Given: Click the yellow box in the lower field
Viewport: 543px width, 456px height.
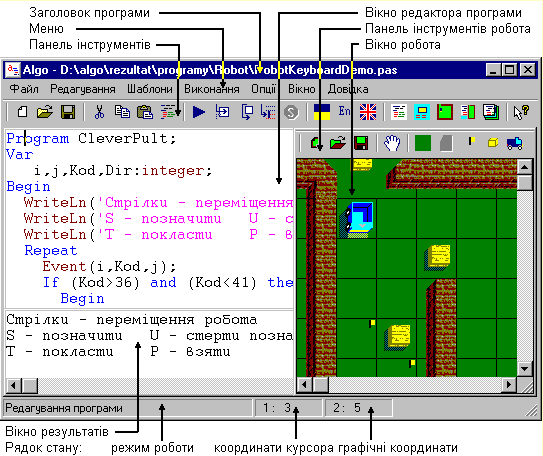Looking at the screenshot, I should (x=397, y=337).
